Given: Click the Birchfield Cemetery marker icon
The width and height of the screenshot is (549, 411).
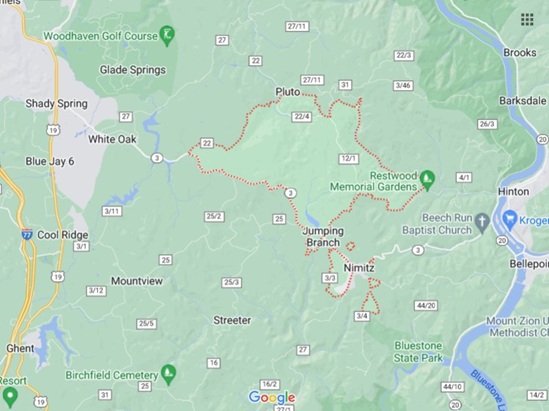Looking at the screenshot, I should (169, 375).
